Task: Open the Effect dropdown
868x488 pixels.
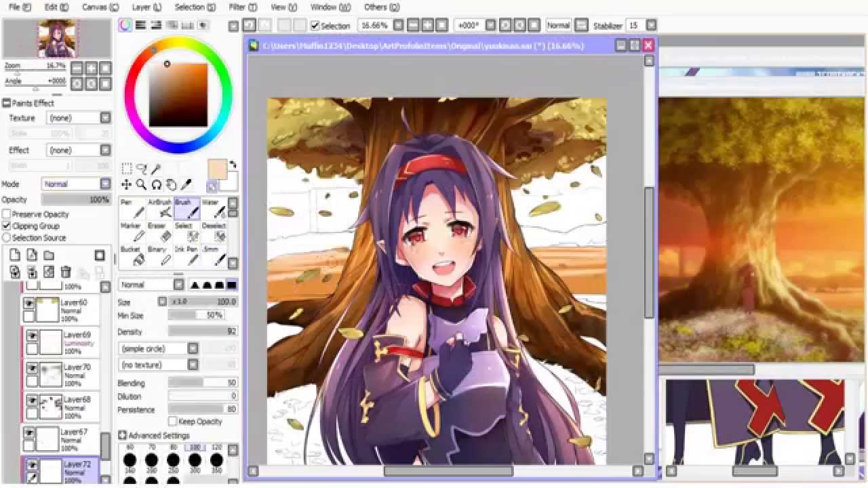Action: pos(79,150)
